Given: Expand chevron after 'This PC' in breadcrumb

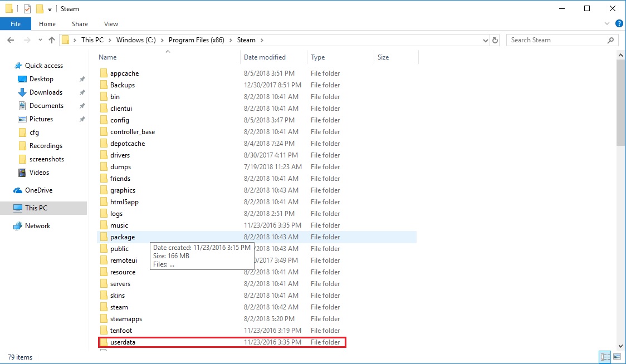Looking at the screenshot, I should point(110,40).
